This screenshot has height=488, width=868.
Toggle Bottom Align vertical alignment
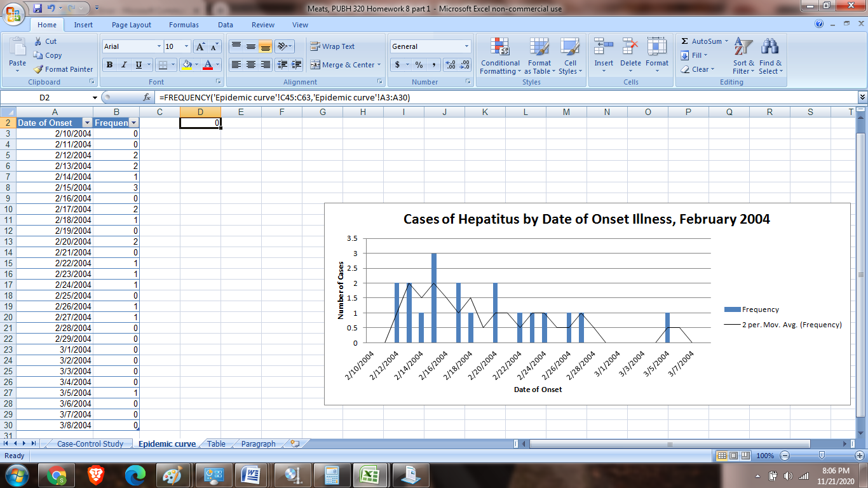coord(266,46)
